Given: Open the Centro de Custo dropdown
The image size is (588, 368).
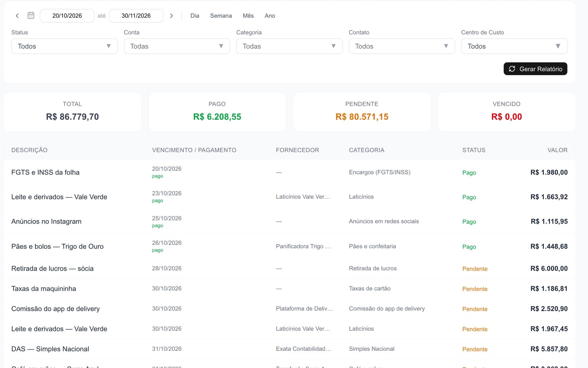Looking at the screenshot, I should pyautogui.click(x=514, y=46).
